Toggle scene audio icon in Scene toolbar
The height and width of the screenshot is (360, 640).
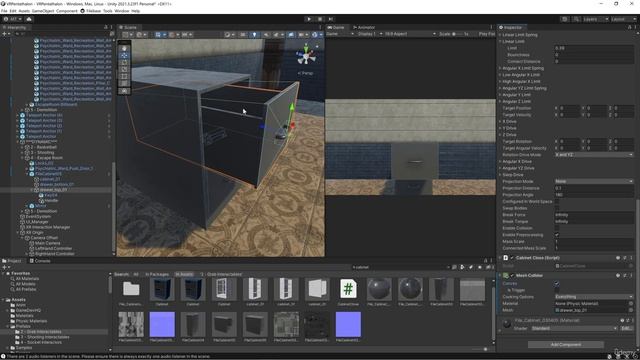[x=266, y=35]
